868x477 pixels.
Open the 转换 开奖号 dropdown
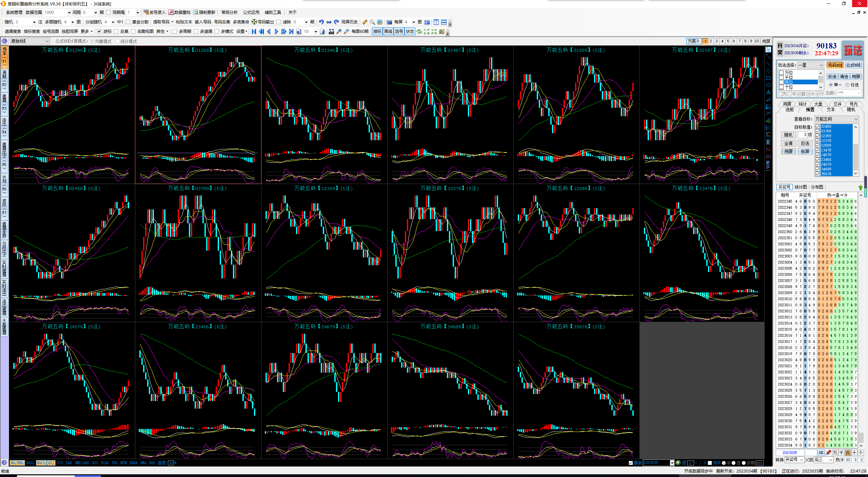click(794, 459)
